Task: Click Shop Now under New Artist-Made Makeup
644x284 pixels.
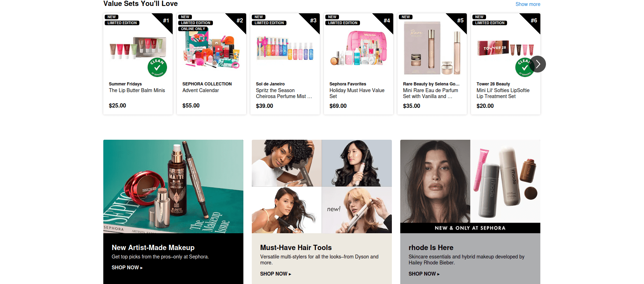Action: coord(127,268)
